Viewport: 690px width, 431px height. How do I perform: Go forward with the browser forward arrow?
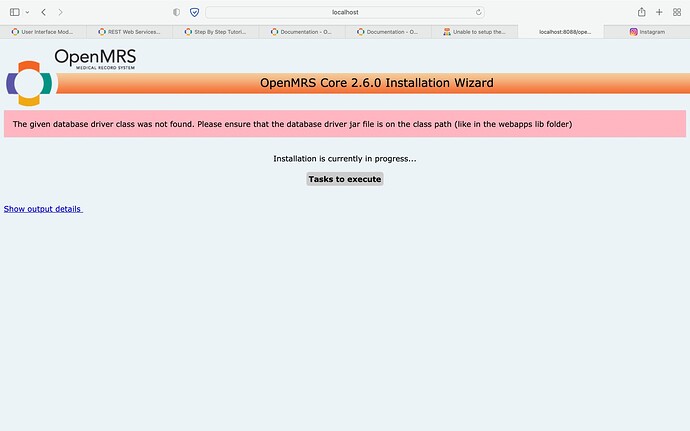60,12
